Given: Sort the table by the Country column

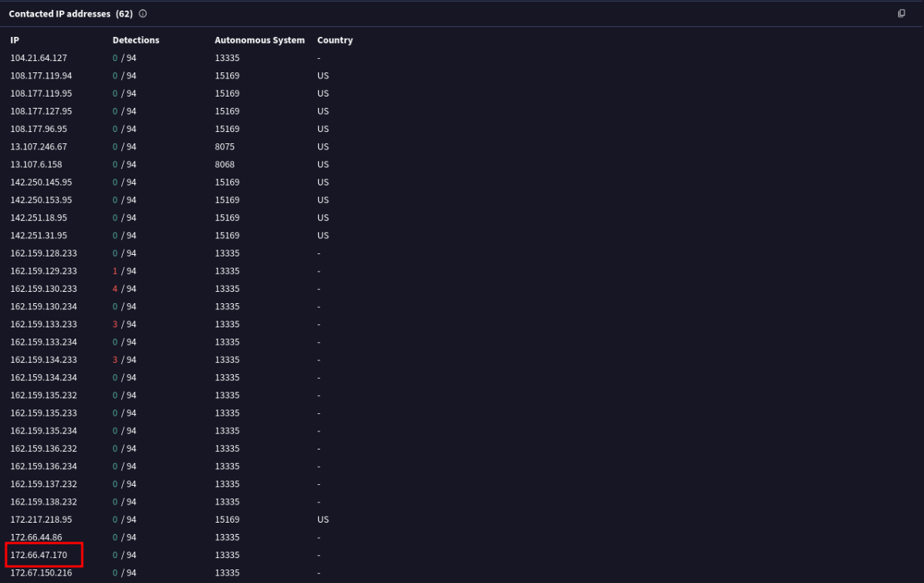Looking at the screenshot, I should 335,40.
